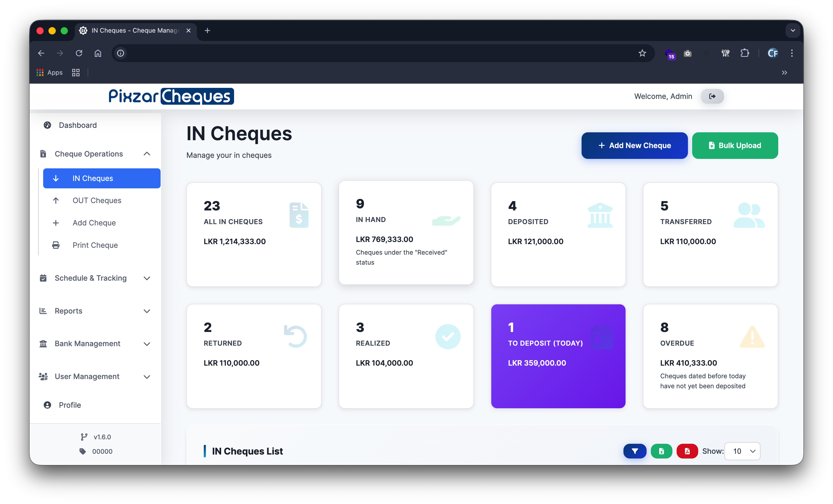The height and width of the screenshot is (504, 833).
Task: Collapse the Cheque Operations section
Action: pos(147,154)
